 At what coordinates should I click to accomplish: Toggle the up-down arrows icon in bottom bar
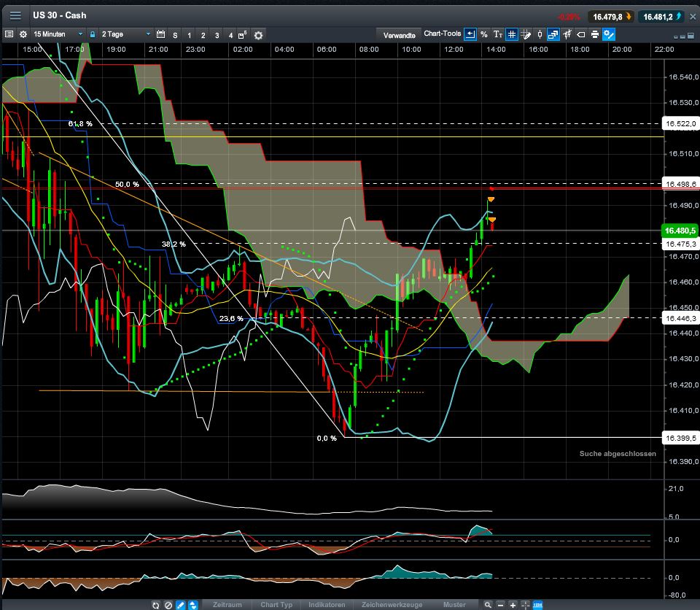click(192, 605)
